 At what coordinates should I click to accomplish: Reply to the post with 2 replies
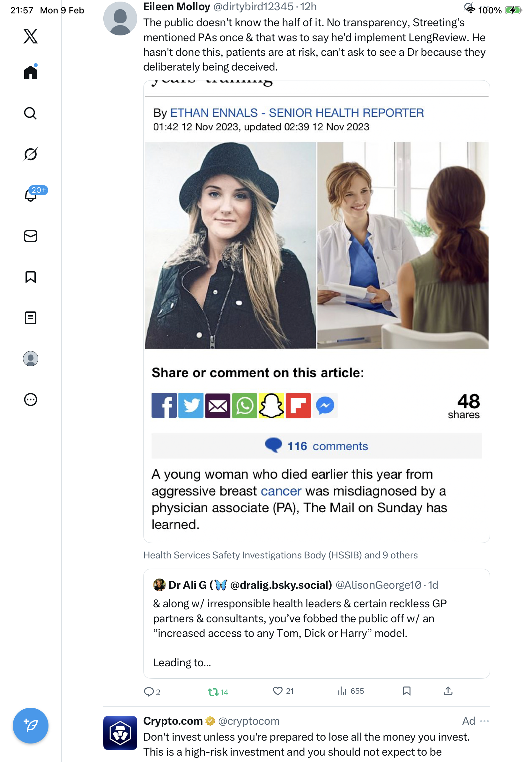(x=152, y=692)
